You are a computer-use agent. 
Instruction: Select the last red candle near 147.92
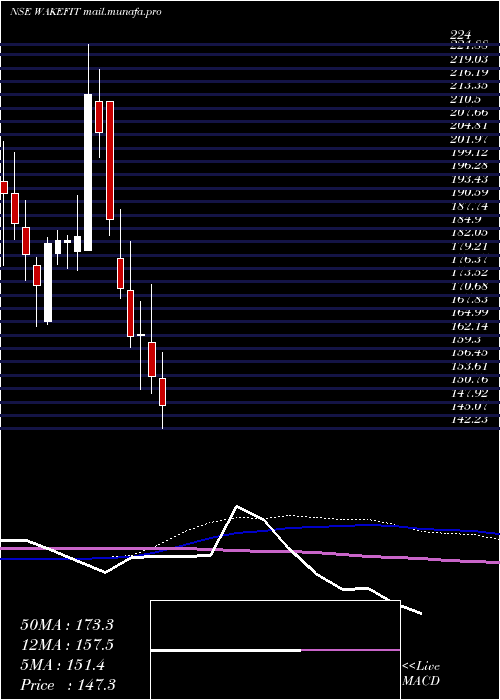pos(162,392)
